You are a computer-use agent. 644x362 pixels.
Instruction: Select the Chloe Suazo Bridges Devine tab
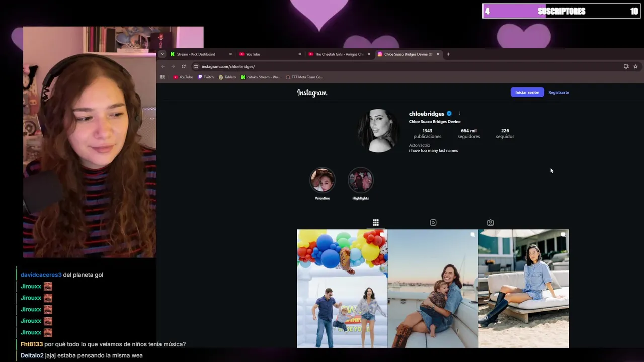click(x=408, y=54)
